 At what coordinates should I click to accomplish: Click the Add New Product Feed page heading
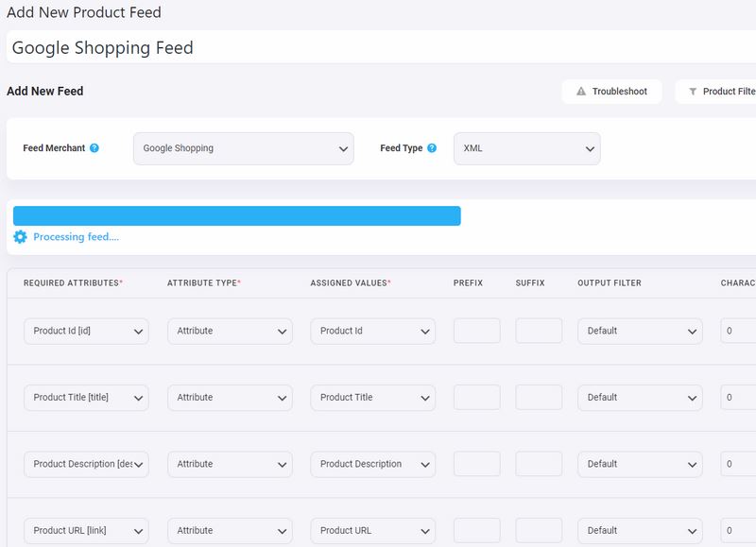coord(84,12)
